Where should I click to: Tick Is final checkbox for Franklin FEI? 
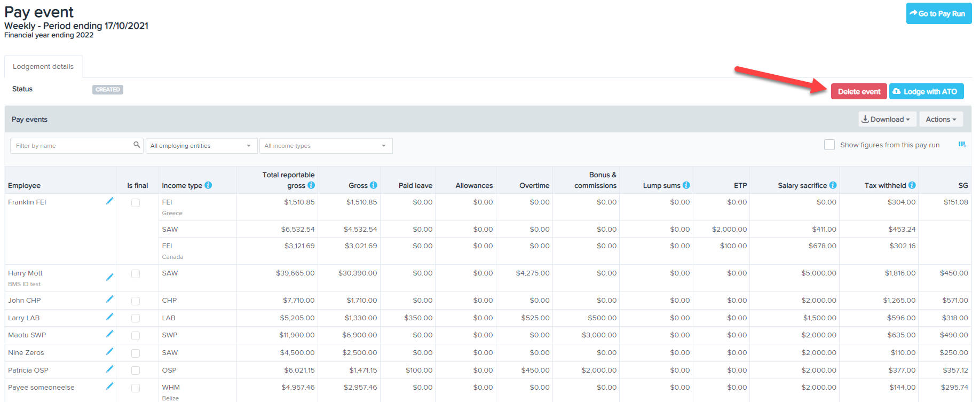(x=136, y=203)
